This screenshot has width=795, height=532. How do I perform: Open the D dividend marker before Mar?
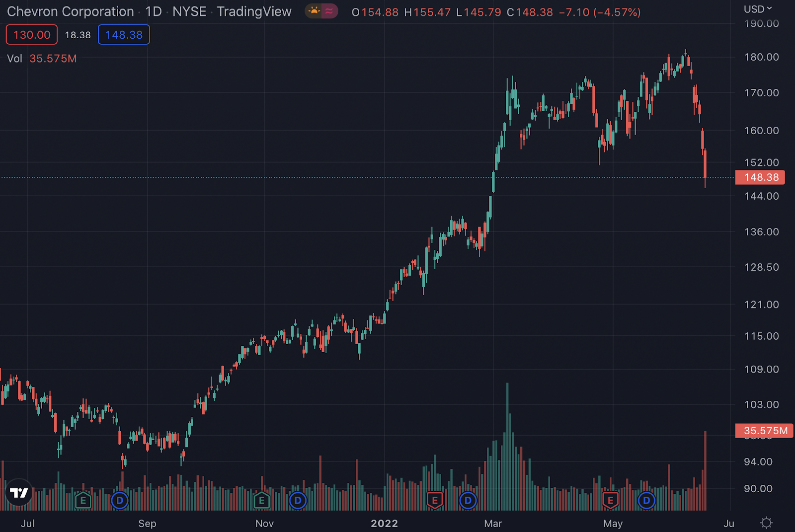[x=468, y=500]
